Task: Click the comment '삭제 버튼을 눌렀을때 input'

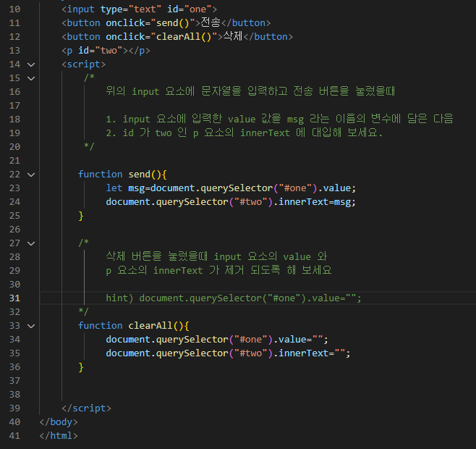Action: (216, 256)
